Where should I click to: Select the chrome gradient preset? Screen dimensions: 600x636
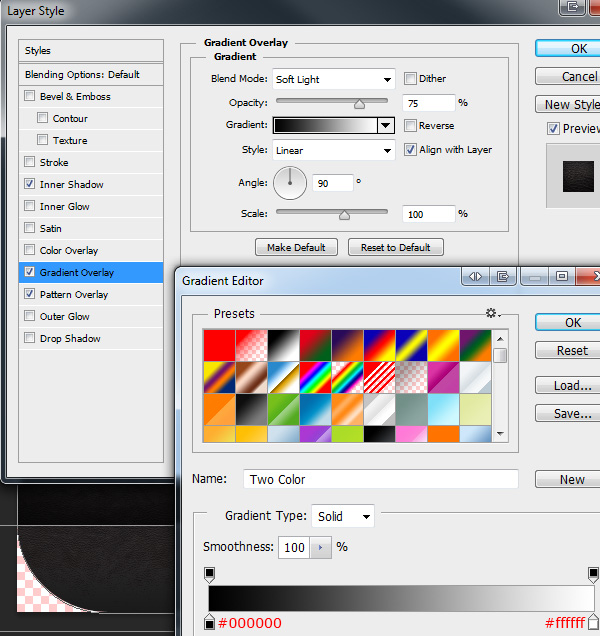coord(284,377)
